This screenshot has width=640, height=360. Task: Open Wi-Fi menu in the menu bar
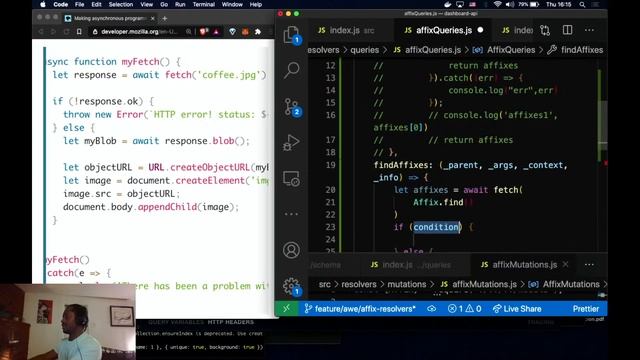coord(497,4)
